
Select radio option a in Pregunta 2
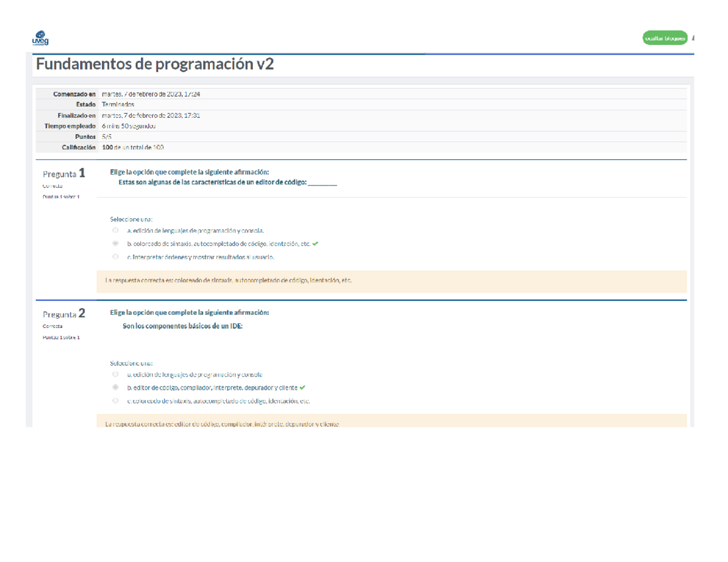115,375
